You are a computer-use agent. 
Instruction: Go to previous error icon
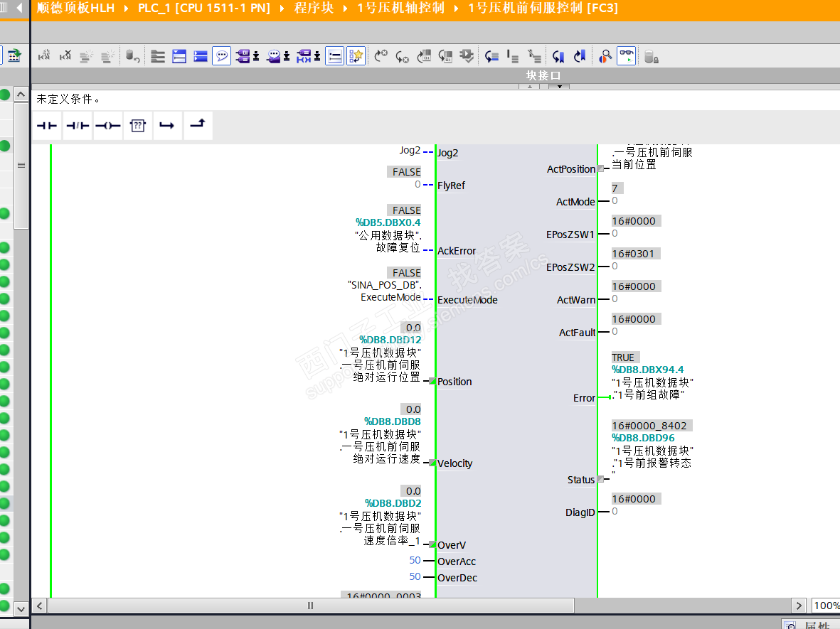381,55
